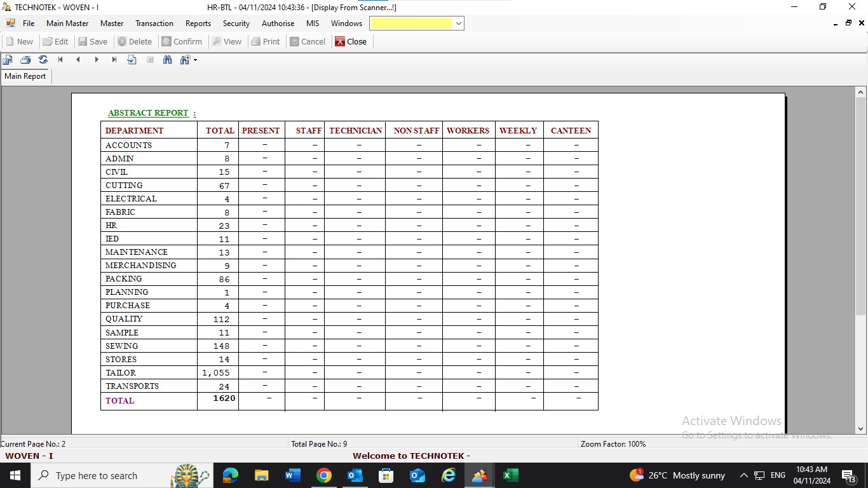The width and height of the screenshot is (868, 488).
Task: Go to the first report page
Action: tap(60, 60)
